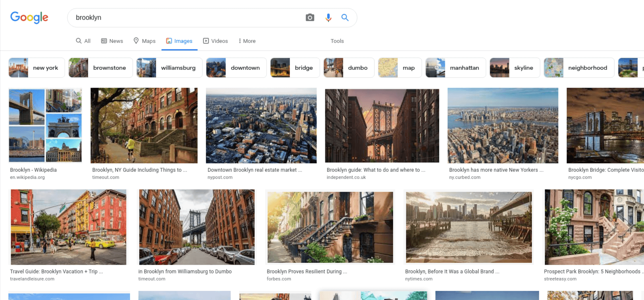Click the streeteasy.com source text

click(x=560, y=279)
